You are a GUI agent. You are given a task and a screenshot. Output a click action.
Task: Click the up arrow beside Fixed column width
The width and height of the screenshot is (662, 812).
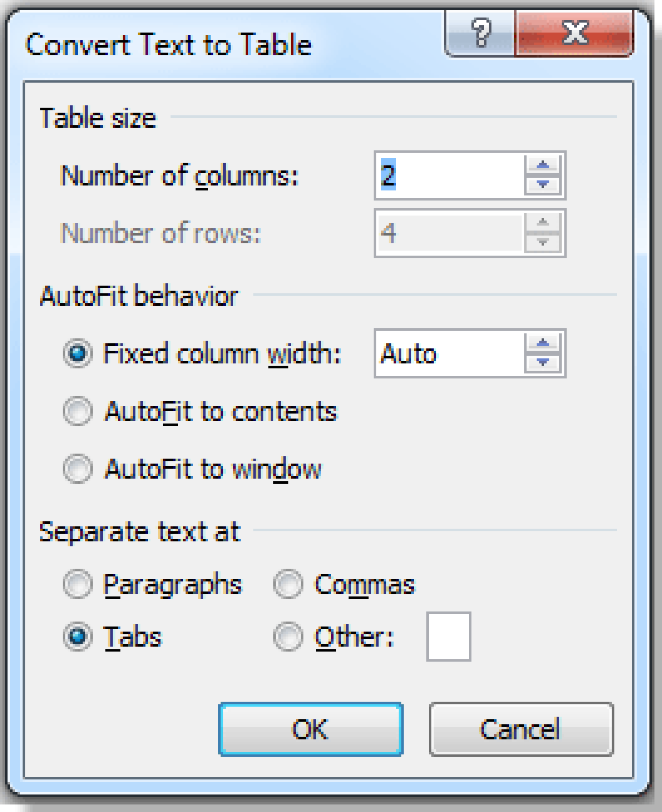(543, 342)
